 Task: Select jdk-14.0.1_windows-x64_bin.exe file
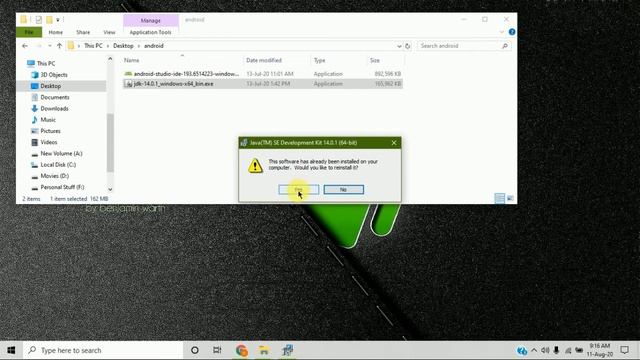coord(173,84)
